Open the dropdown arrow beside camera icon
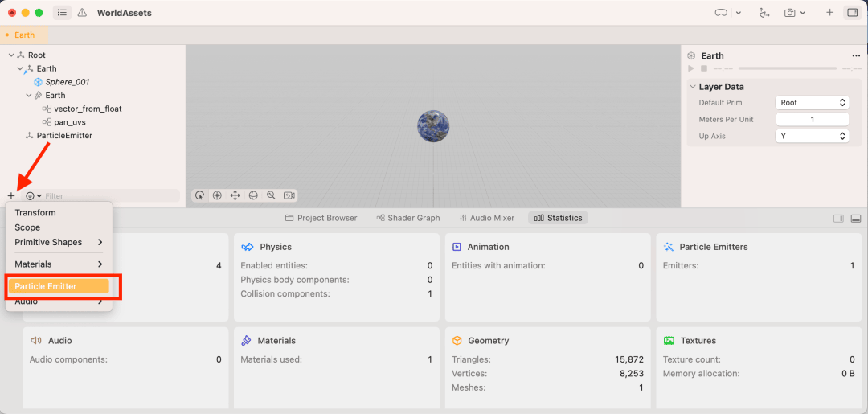The image size is (868, 414). click(803, 14)
